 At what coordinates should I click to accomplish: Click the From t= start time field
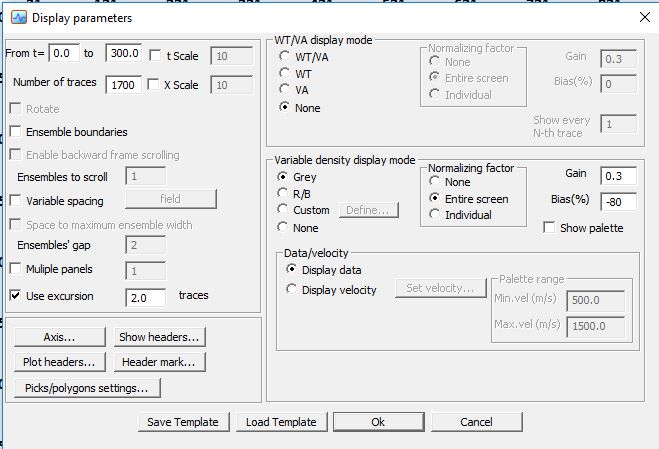tap(64, 53)
